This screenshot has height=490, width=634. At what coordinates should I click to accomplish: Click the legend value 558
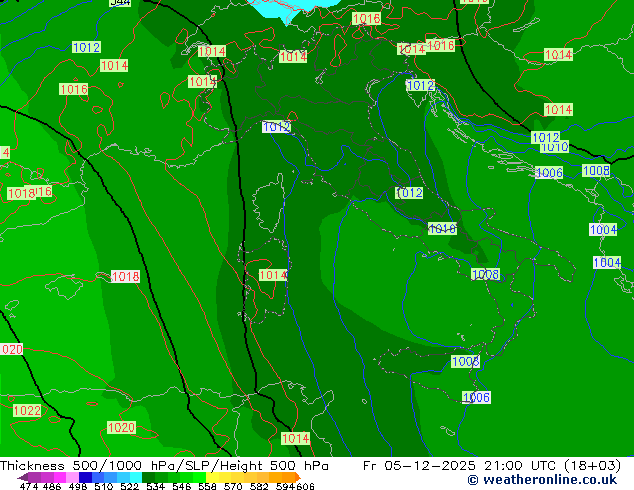pos(207,486)
